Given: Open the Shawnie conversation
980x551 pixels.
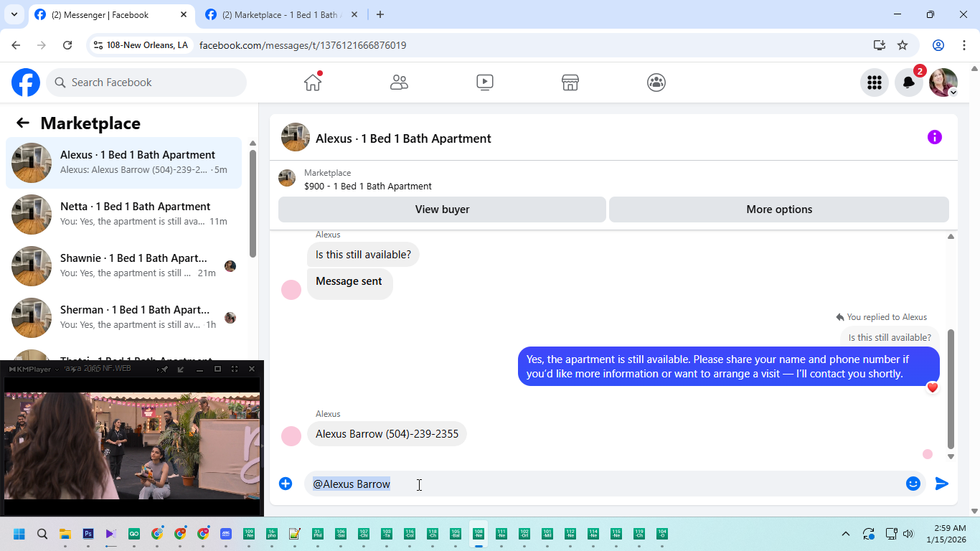Looking at the screenshot, I should [x=124, y=266].
